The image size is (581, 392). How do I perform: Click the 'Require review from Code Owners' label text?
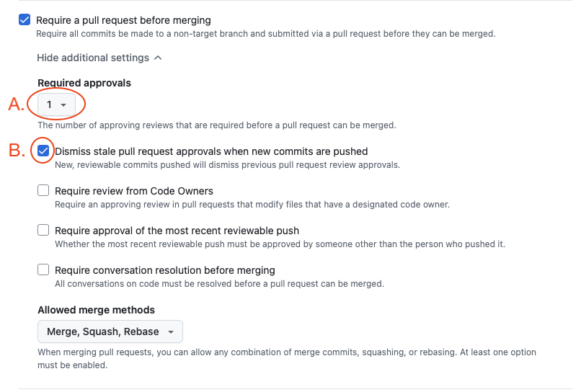pos(134,191)
